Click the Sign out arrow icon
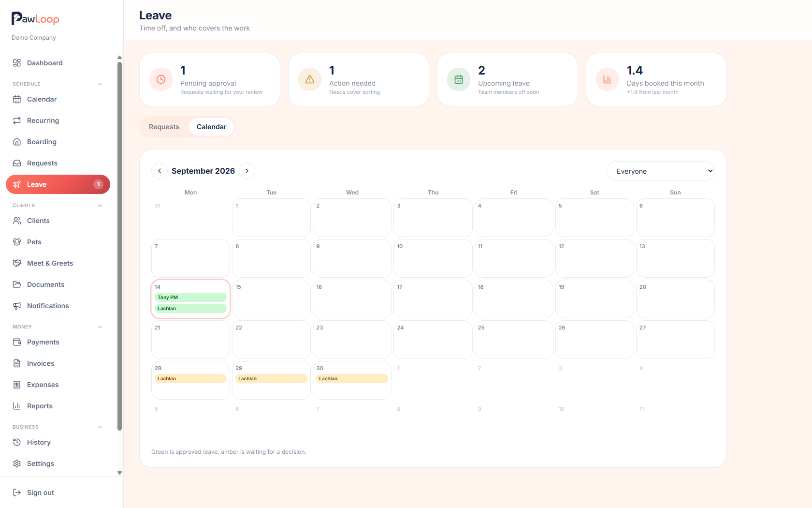 (x=17, y=493)
